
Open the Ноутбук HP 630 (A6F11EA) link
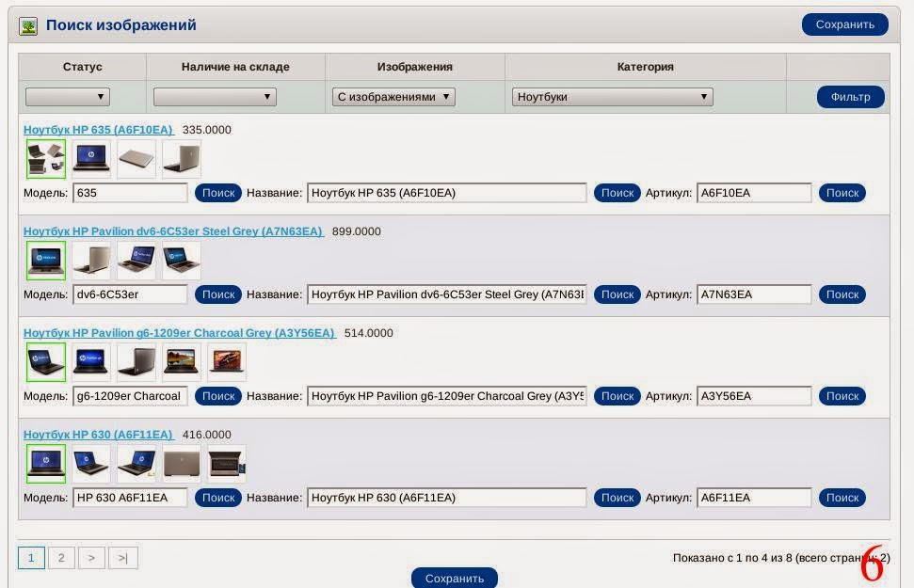(x=98, y=434)
